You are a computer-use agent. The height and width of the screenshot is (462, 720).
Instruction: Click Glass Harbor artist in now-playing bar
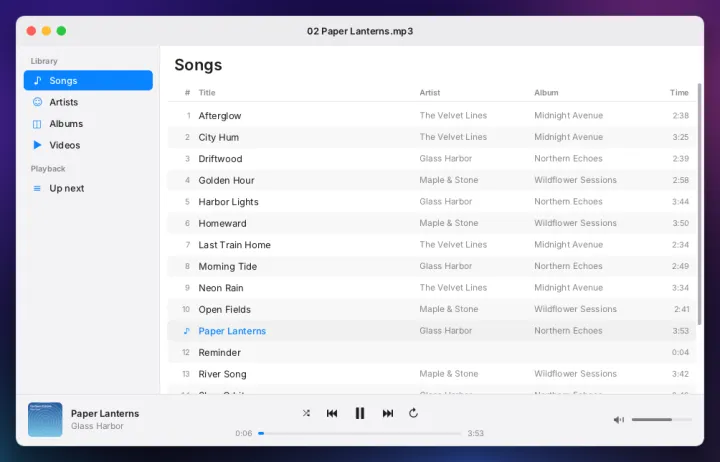pos(97,426)
